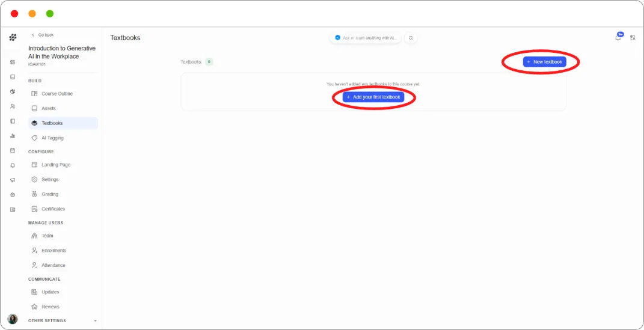The height and width of the screenshot is (330, 644).
Task: Open the users icon in the left rail
Action: pyautogui.click(x=13, y=106)
